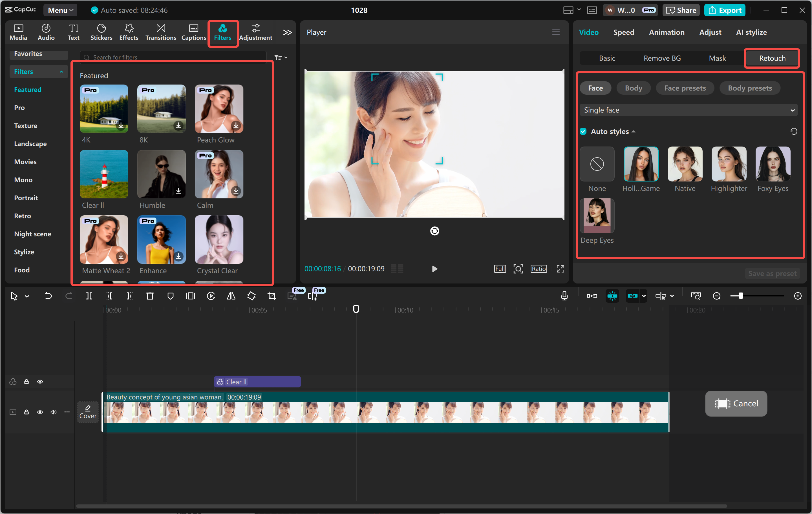
Task: Switch to the Speed tab
Action: pos(623,32)
